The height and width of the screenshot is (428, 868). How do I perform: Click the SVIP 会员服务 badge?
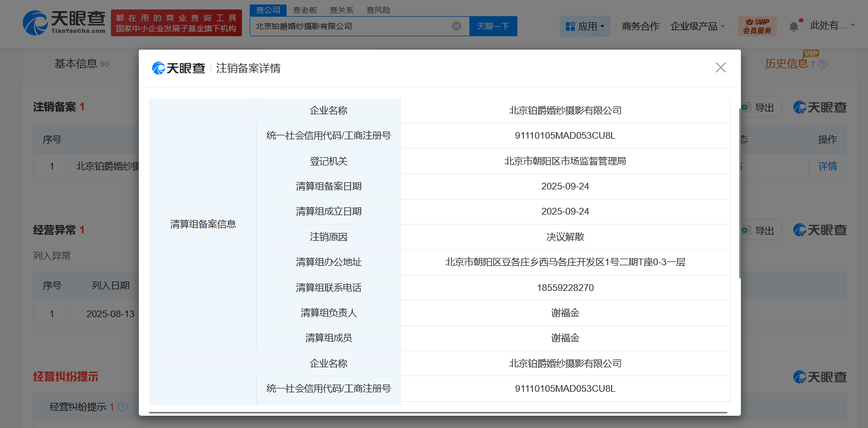tap(757, 26)
